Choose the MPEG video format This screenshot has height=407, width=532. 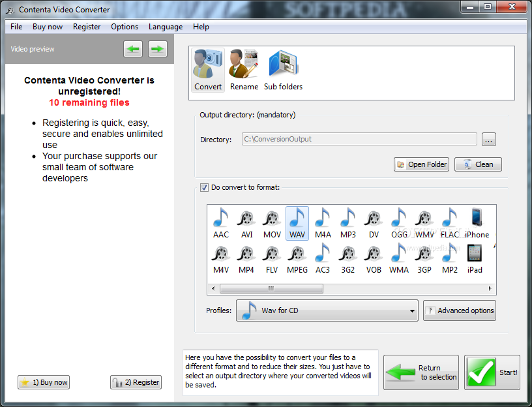pyautogui.click(x=297, y=258)
